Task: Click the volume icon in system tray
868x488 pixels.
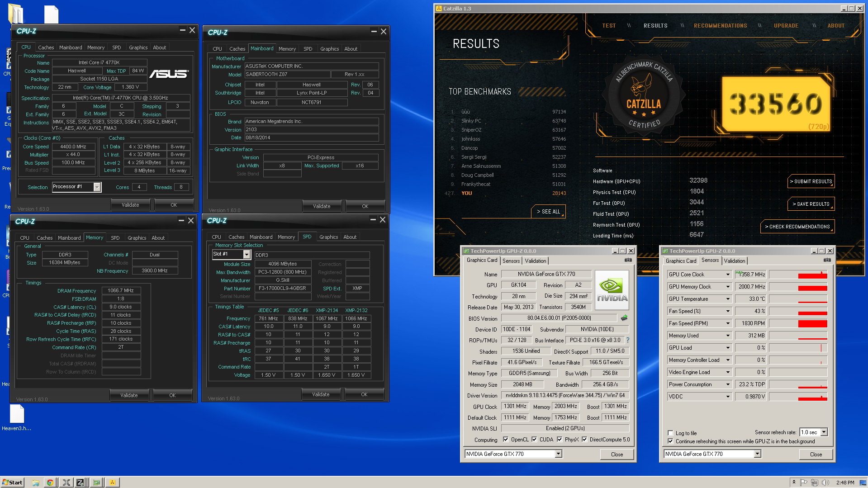Action: tap(825, 483)
